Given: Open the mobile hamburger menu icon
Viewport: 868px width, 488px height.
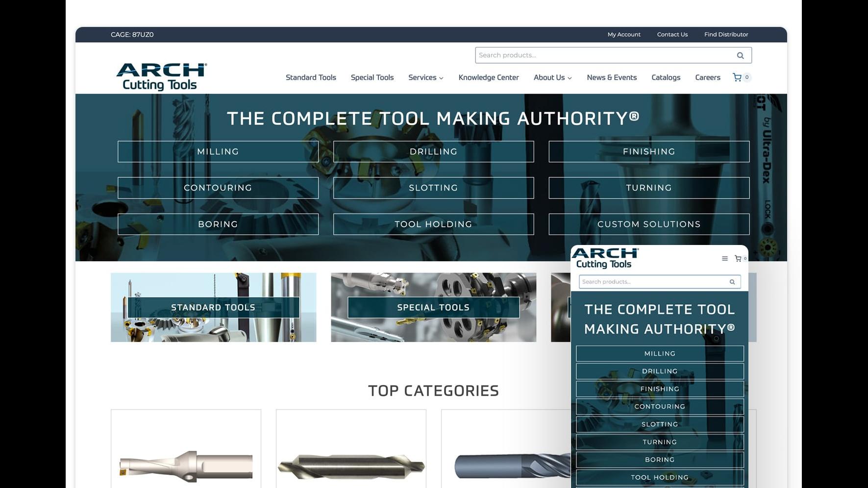Looking at the screenshot, I should click(724, 259).
